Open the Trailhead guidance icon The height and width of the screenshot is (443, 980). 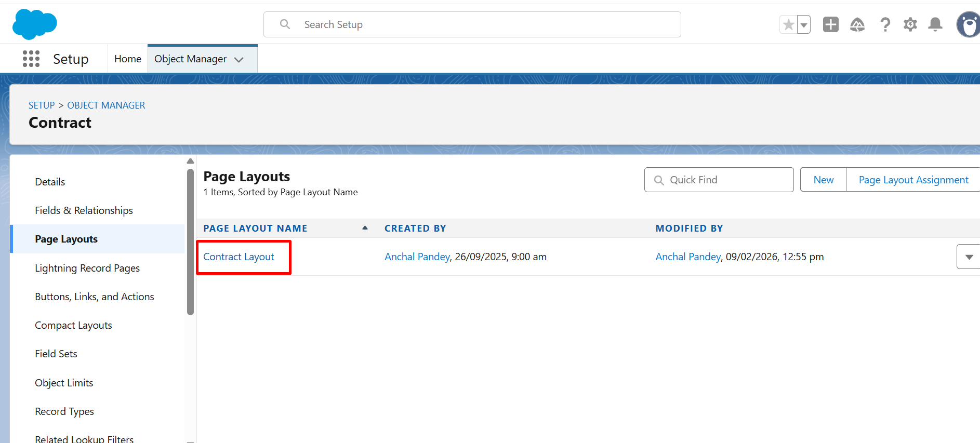tap(857, 24)
